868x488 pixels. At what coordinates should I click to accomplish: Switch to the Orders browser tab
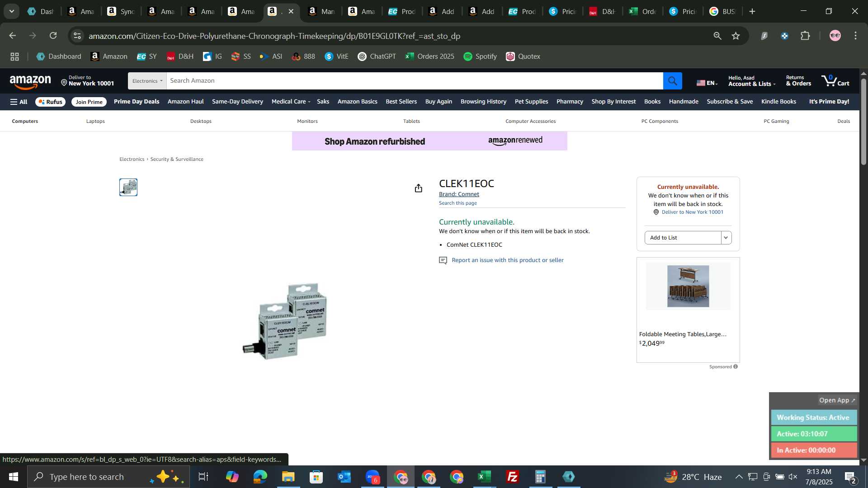[642, 11]
